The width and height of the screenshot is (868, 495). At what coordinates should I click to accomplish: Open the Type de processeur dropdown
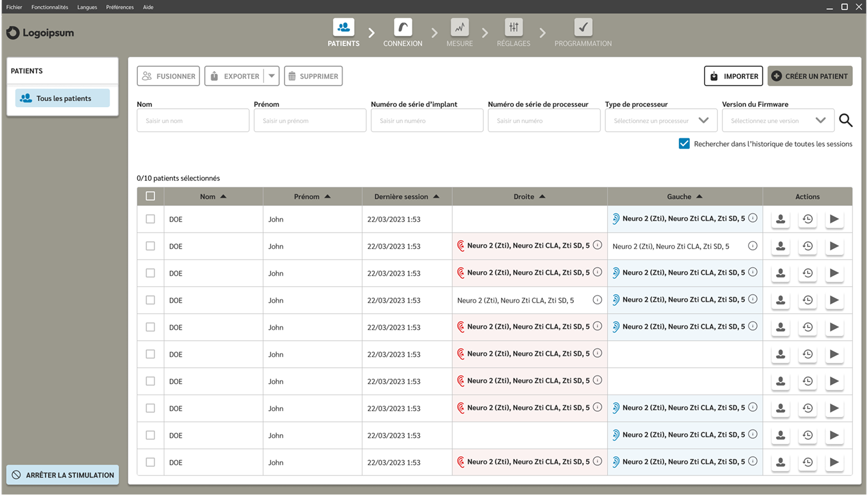tap(661, 121)
